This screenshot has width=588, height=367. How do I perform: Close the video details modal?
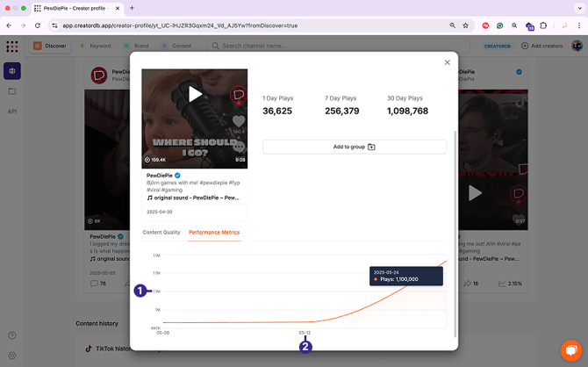tap(447, 62)
